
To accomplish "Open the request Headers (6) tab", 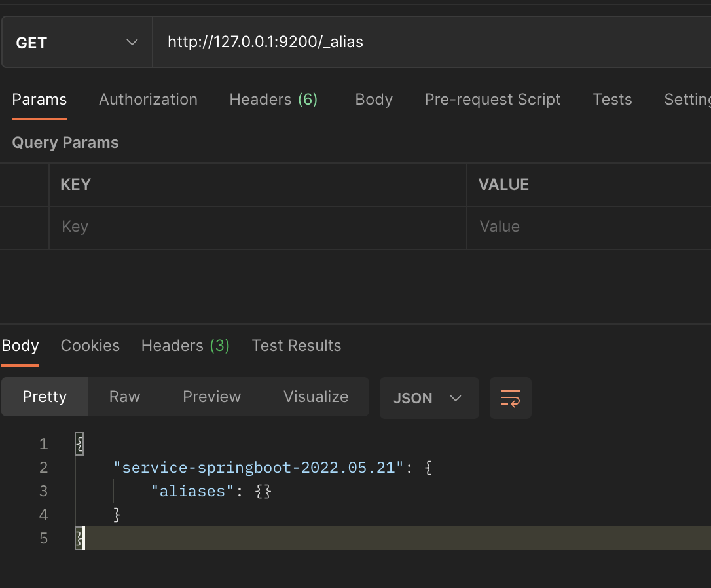I will tap(273, 100).
